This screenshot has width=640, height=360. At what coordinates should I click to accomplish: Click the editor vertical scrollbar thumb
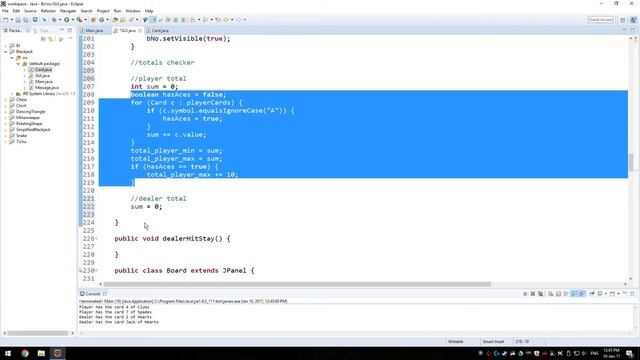(x=631, y=162)
